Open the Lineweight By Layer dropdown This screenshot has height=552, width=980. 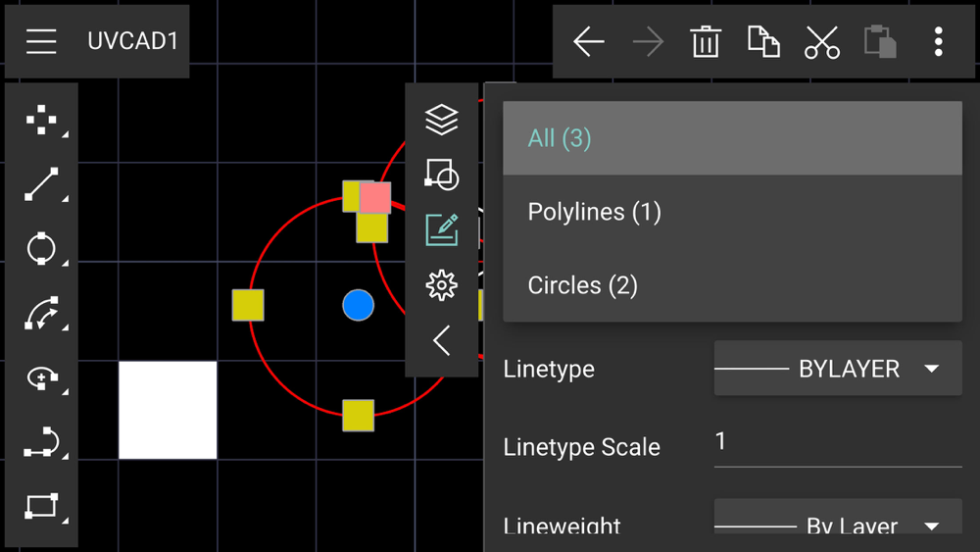[x=838, y=517]
